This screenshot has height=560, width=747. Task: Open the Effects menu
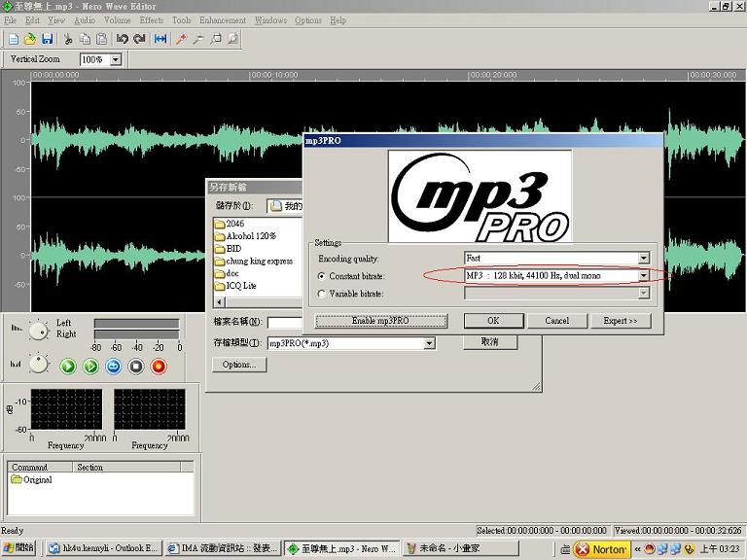152,20
